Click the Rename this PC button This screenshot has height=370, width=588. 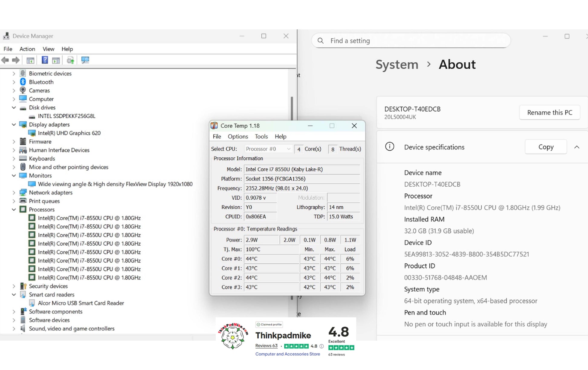tap(550, 113)
